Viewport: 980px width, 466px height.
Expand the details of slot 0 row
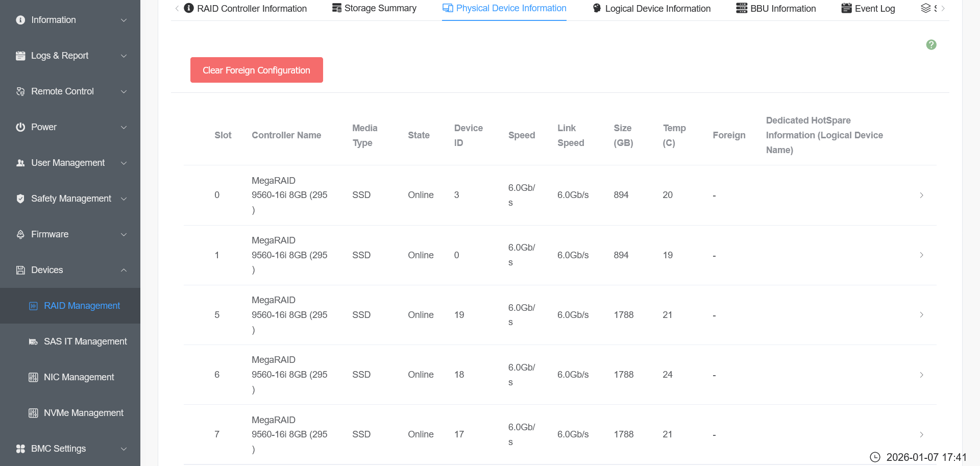coord(921,195)
